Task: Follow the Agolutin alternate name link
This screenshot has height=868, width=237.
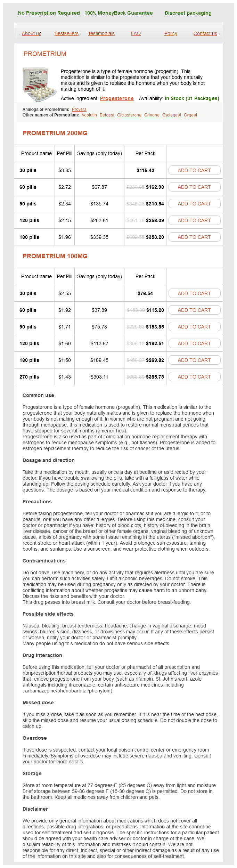Action: click(x=89, y=115)
